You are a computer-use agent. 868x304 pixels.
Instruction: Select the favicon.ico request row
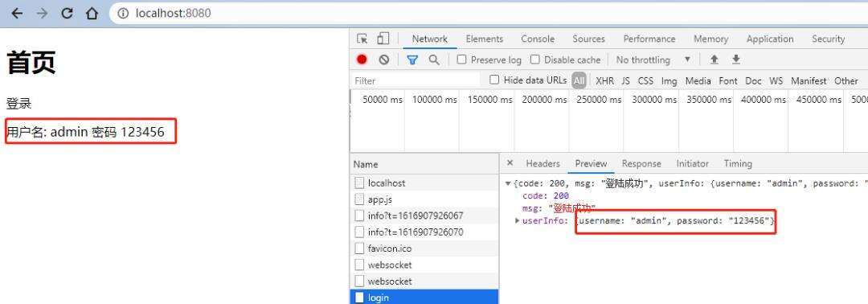tap(424, 249)
